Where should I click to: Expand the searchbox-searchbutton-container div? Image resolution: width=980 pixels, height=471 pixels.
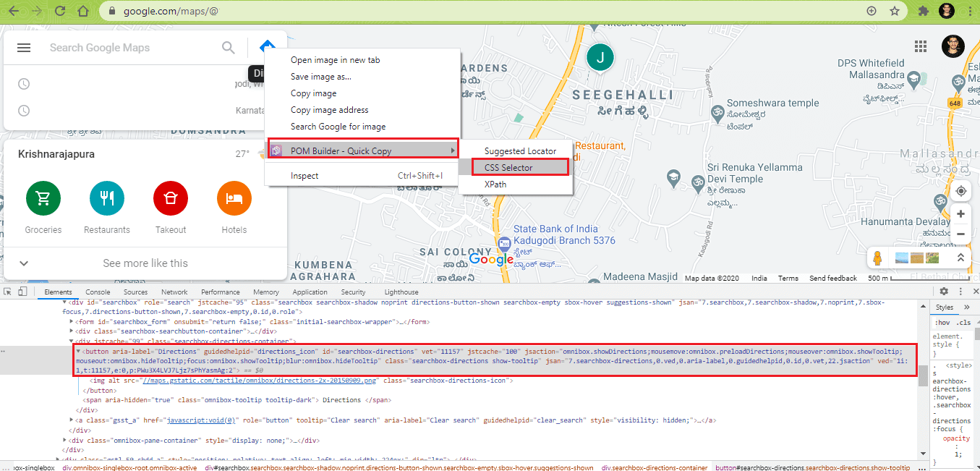71,331
